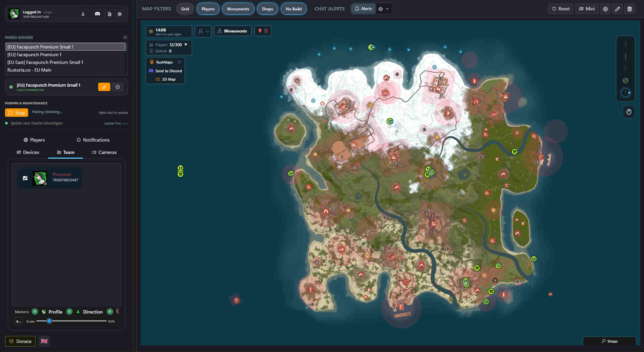Screen dimensions: 644x352
Task: Open the Shops search panel
Action: tap(609, 341)
